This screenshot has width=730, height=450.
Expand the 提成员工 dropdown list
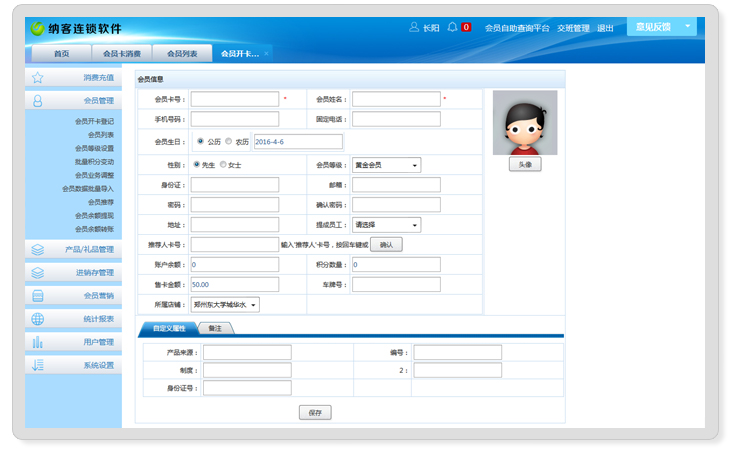(386, 225)
